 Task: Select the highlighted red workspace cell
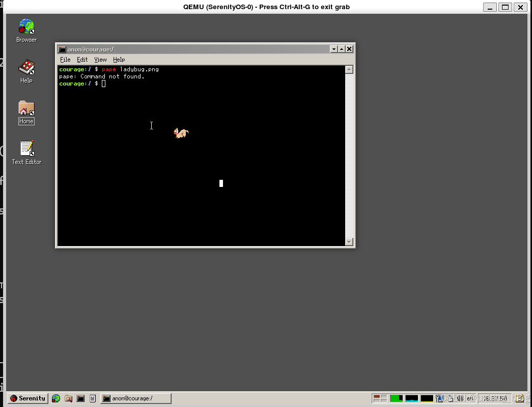tap(377, 396)
